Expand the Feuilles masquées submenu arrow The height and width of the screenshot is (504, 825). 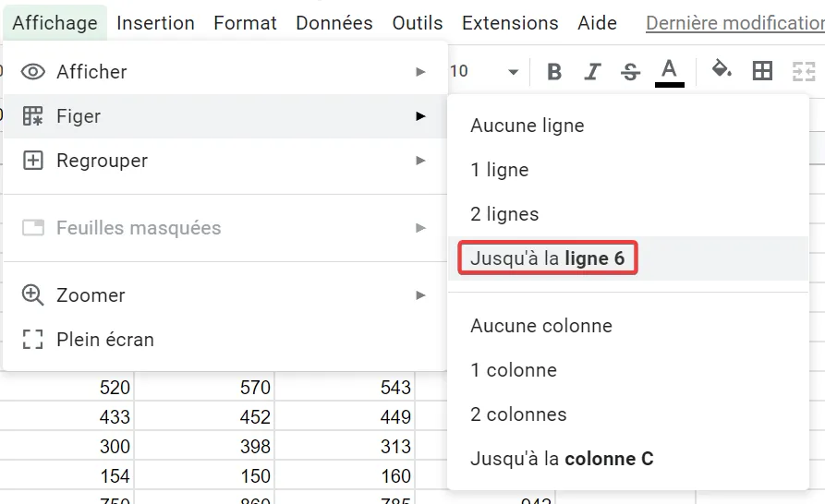420,228
